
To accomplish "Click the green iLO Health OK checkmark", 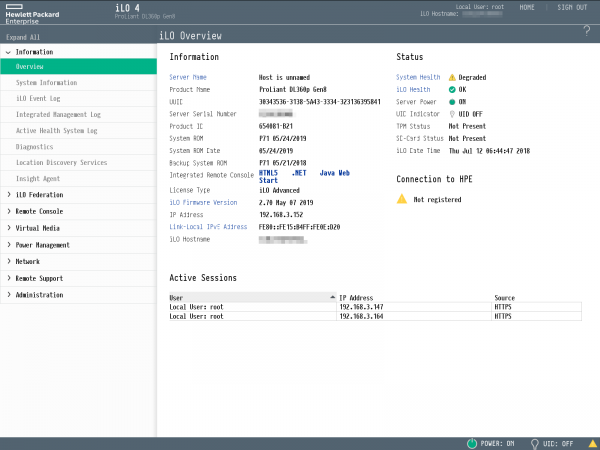I will (x=452, y=90).
